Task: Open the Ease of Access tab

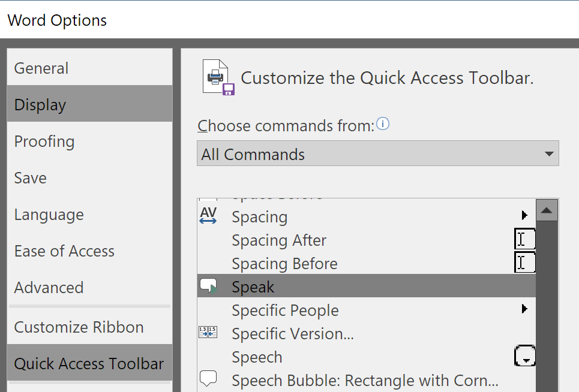Action: coord(64,251)
